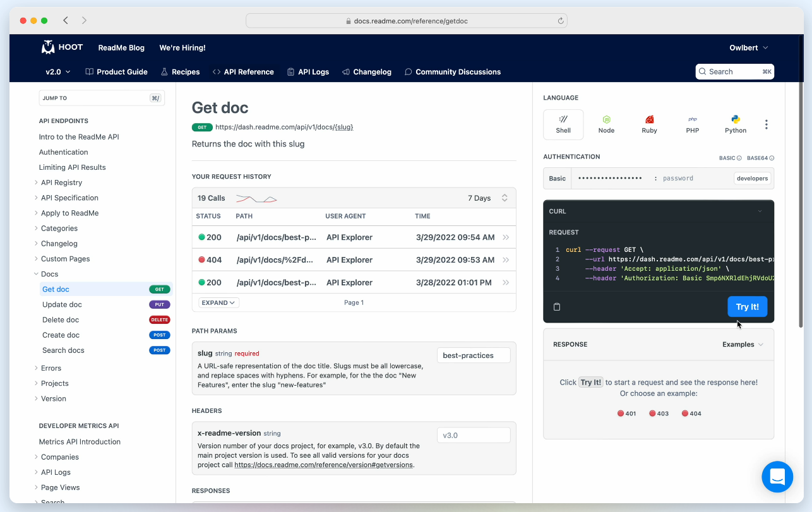Select the Shell language icon

tap(563, 124)
